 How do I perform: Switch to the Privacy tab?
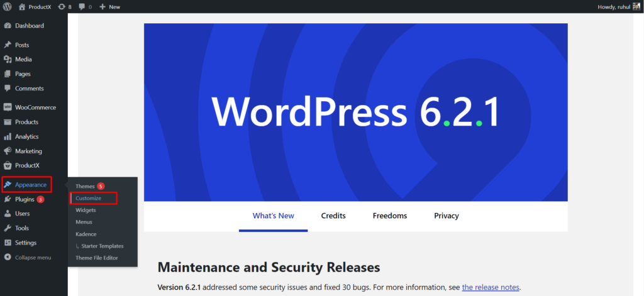[x=447, y=216]
